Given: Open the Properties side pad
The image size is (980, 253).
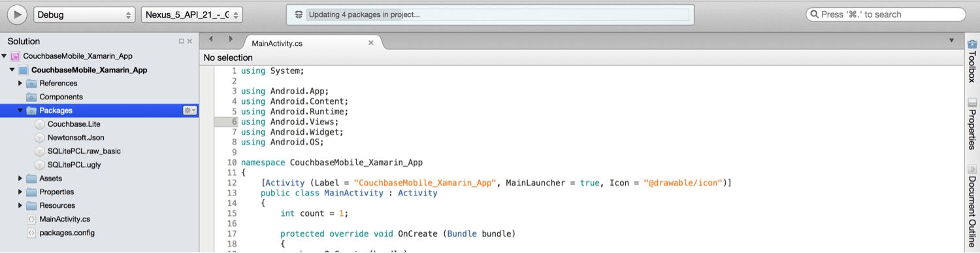Looking at the screenshot, I should click(972, 124).
